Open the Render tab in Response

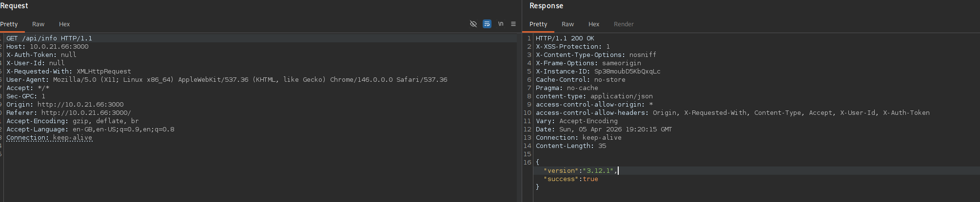coord(624,24)
